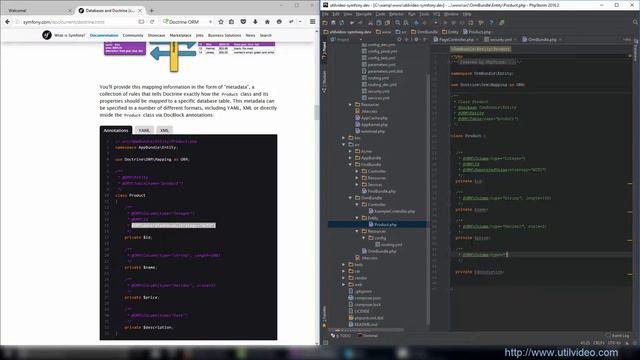Click Firefox browser back arrow
Viewport: 640px width, 360px height.
pyautogui.click(x=8, y=22)
